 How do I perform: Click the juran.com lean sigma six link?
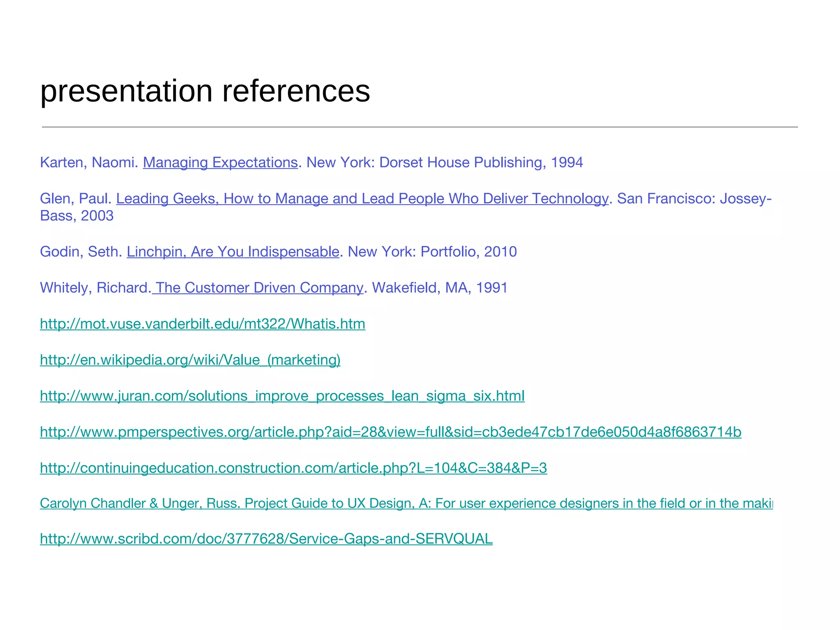(282, 396)
